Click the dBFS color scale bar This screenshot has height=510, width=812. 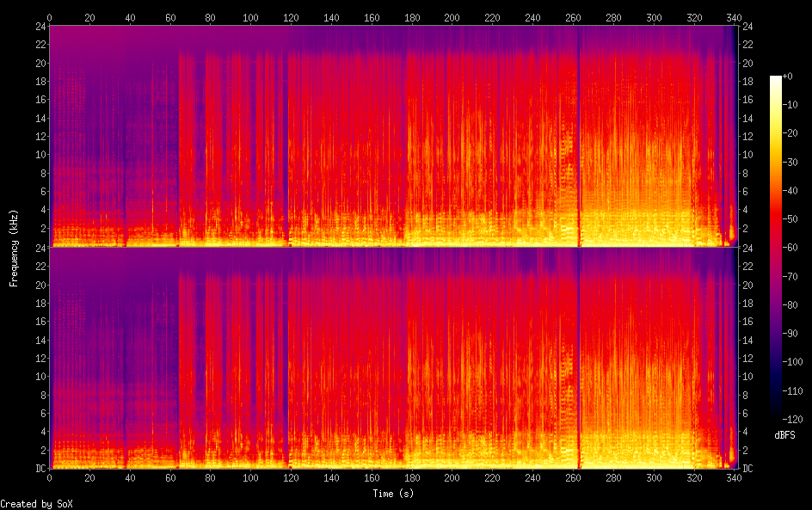coord(775,248)
